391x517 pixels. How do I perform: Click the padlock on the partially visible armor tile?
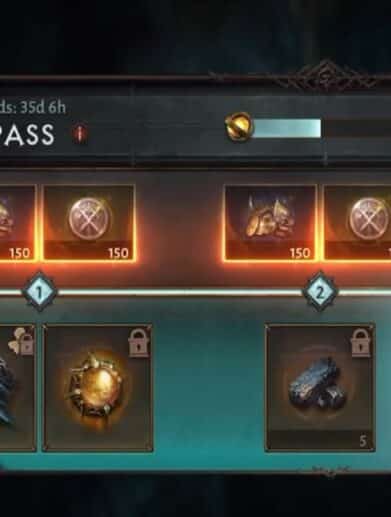pos(27,343)
